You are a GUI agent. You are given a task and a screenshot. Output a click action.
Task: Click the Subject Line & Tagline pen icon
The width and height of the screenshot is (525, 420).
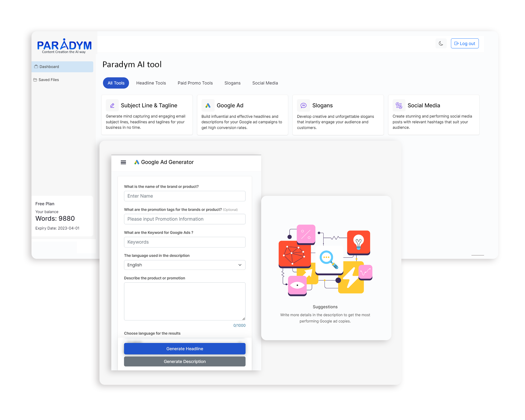point(112,105)
